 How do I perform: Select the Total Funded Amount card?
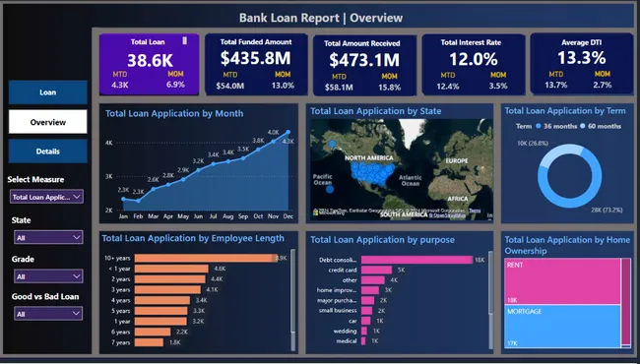coord(256,64)
